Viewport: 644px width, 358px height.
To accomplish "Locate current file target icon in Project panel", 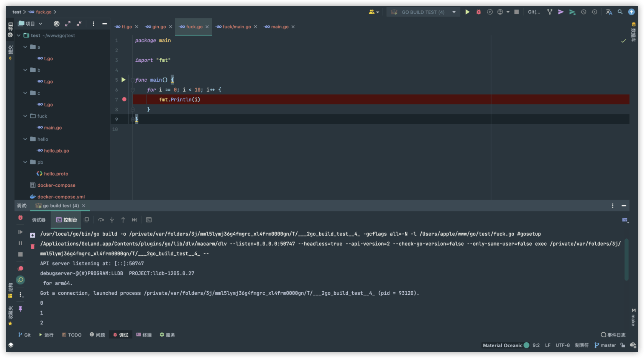I will 56,24.
